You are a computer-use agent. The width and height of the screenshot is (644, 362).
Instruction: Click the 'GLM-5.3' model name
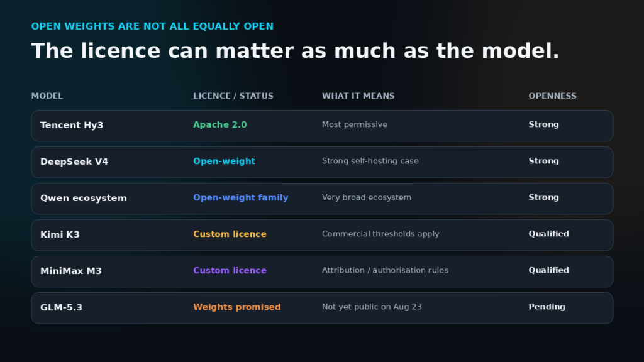(x=61, y=308)
